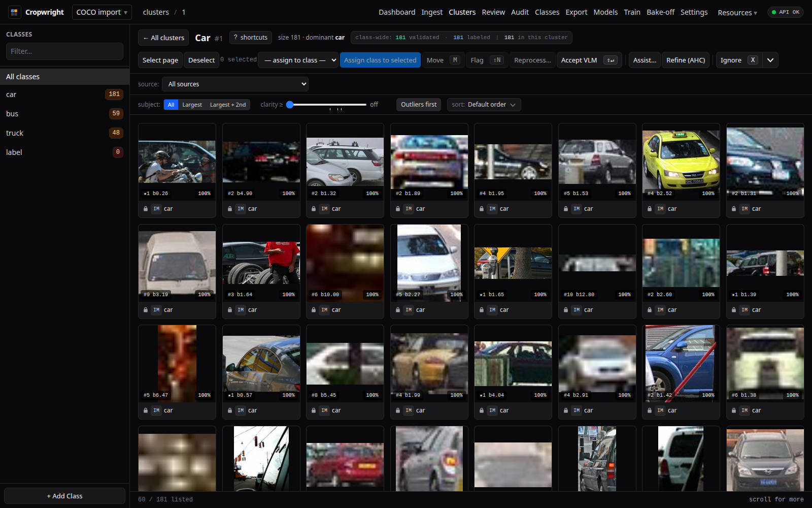Toggle Outliers first ordering
Viewport: 812px width, 508px height.
coord(419,105)
